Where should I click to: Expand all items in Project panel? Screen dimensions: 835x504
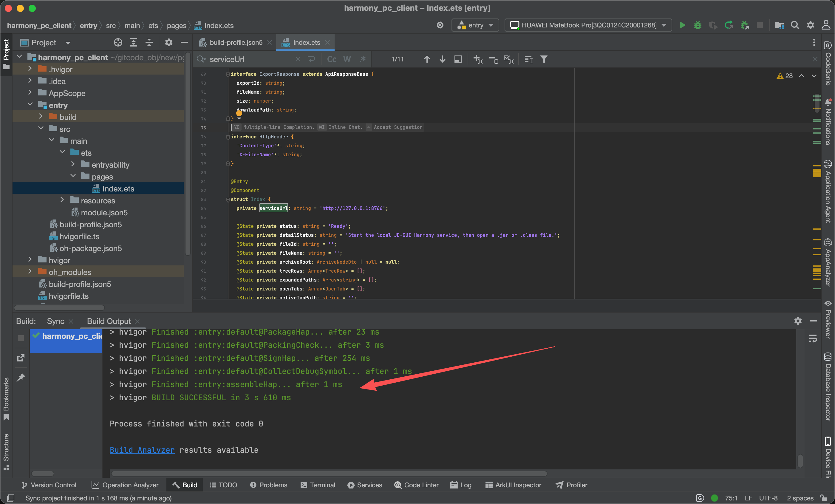pyautogui.click(x=134, y=42)
